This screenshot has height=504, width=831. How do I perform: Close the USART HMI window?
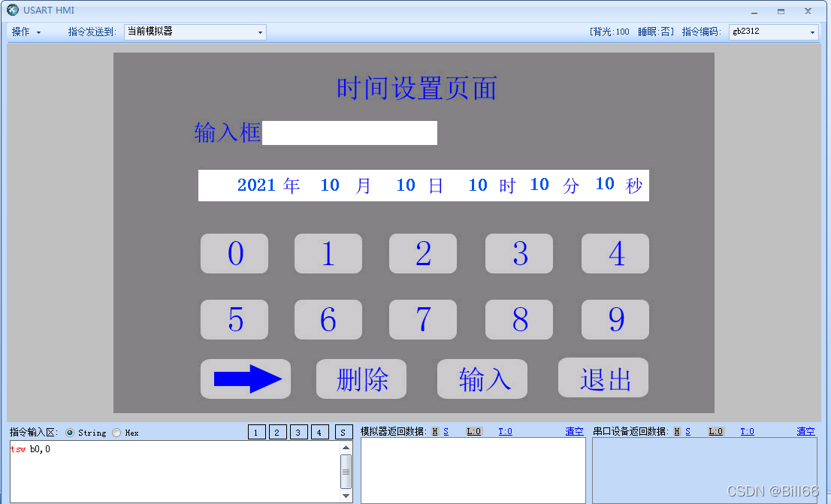point(808,11)
